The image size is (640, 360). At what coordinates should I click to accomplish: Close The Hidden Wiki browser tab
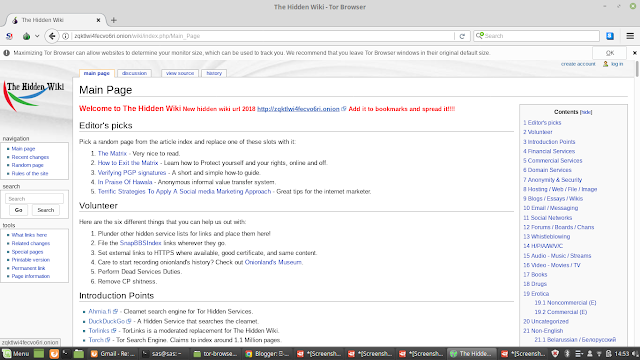98,20
